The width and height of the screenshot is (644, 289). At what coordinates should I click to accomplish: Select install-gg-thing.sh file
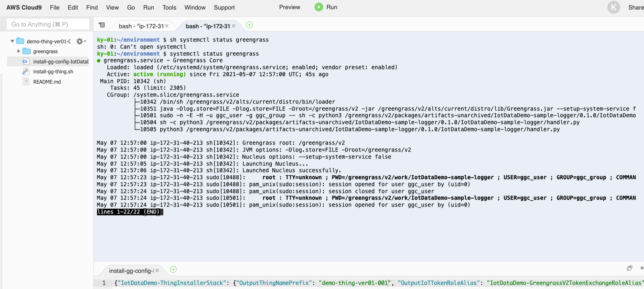53,72
